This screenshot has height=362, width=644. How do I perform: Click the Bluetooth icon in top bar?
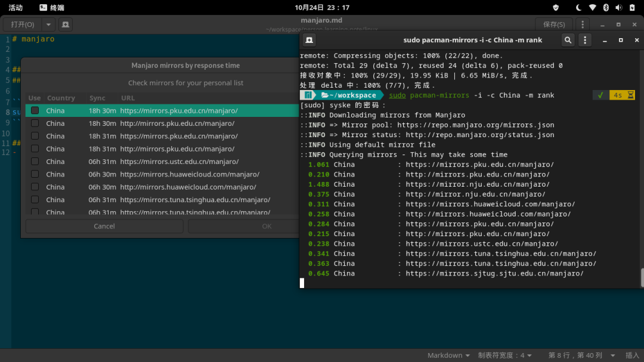pos(606,7)
